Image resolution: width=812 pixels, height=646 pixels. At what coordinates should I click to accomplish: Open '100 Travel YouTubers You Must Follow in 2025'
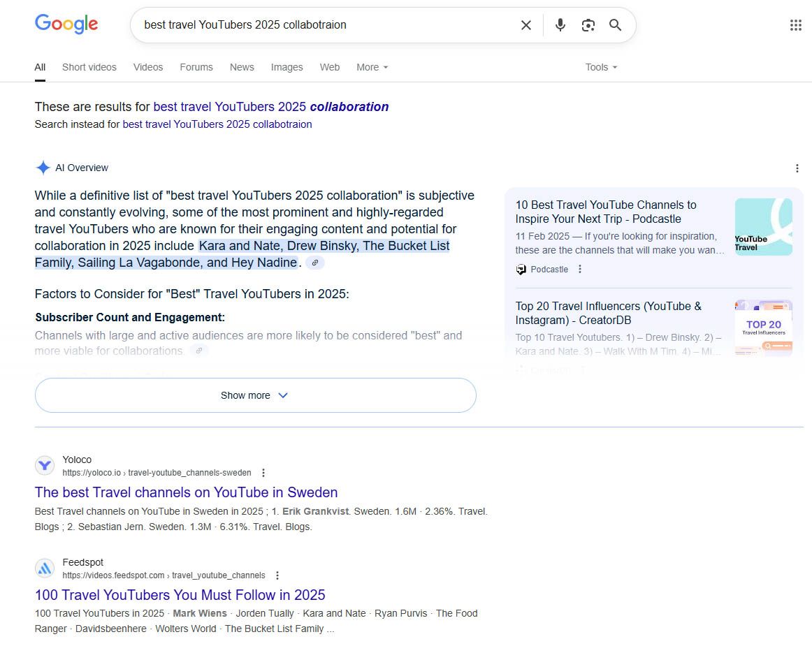pos(180,595)
